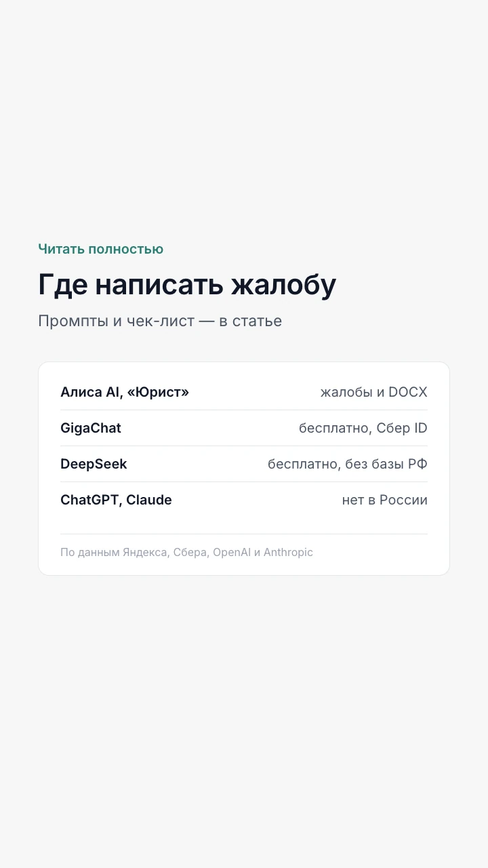Viewport: 488px width, 868px height.
Task: Click the heading 'Где написать жалобу'
Action: click(x=187, y=285)
